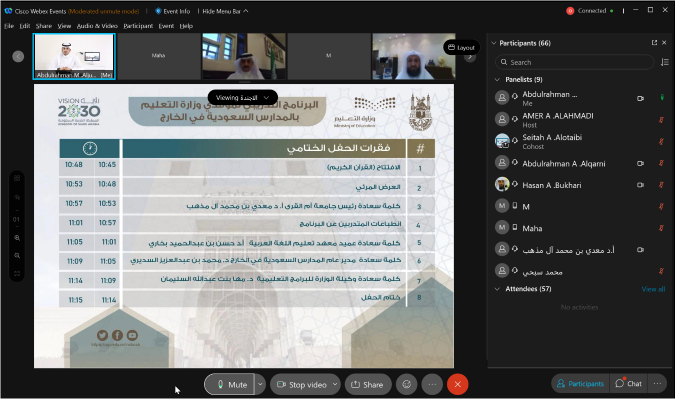
Task: Click the muted microphone icon for Hasan A .Bukhari
Action: (661, 185)
